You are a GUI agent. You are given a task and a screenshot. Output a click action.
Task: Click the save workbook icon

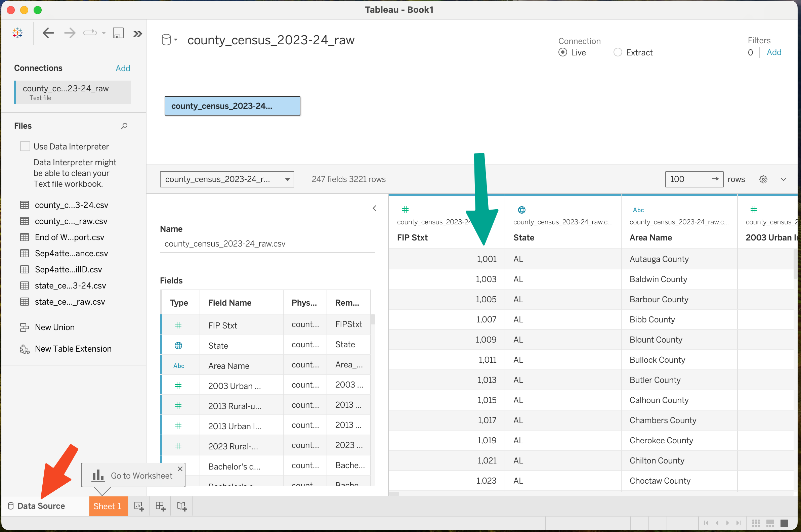point(118,33)
